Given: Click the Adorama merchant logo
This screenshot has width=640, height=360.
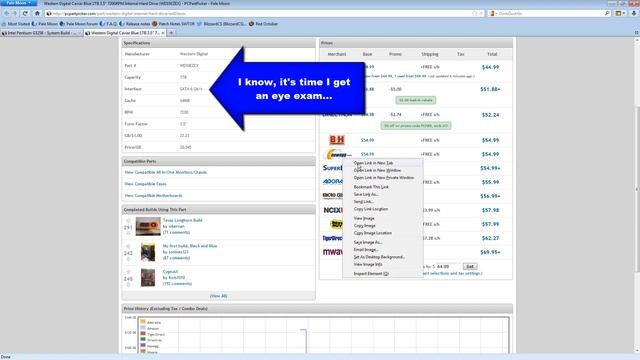Looking at the screenshot, I should (x=333, y=182).
